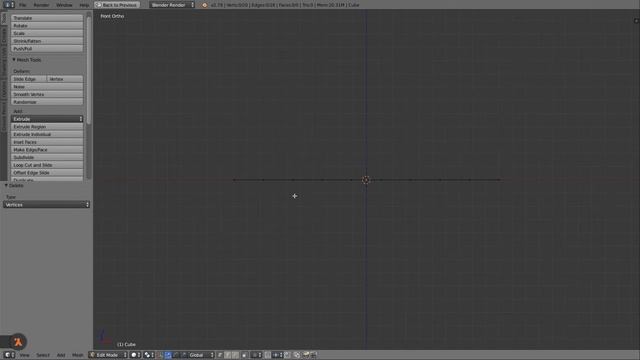
Task: Open the proportional editing dropdown
Action: point(256,355)
